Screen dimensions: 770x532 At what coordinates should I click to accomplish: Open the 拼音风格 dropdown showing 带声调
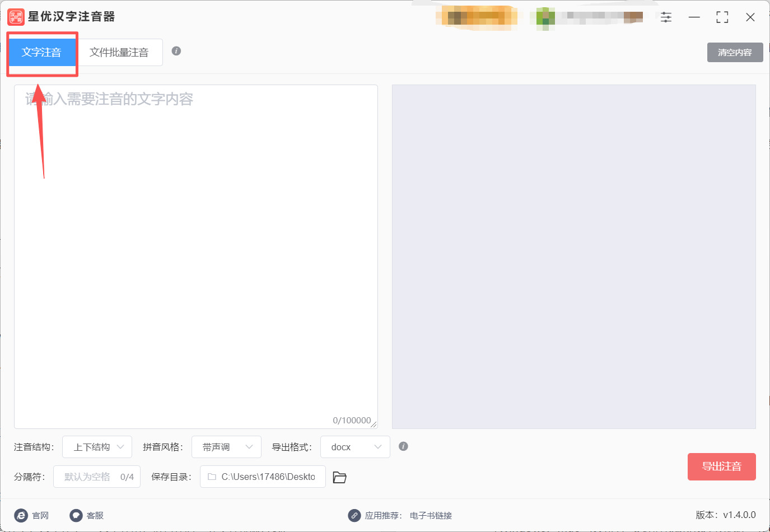click(x=226, y=446)
